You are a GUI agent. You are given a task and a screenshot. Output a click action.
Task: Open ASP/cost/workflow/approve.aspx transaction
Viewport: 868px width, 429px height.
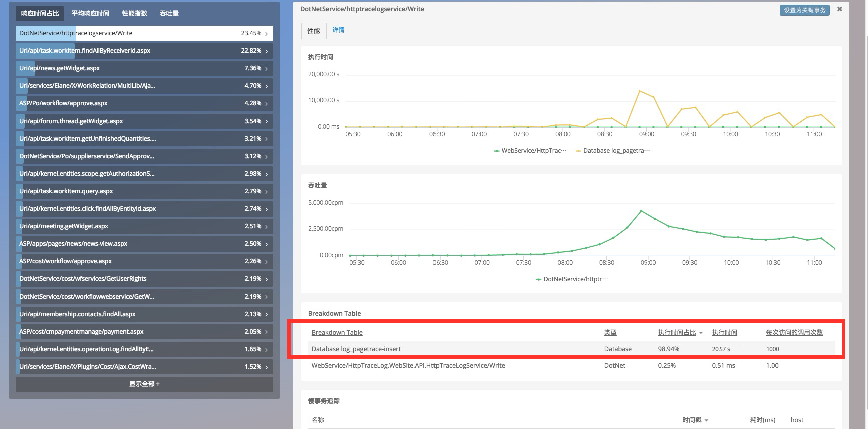144,261
